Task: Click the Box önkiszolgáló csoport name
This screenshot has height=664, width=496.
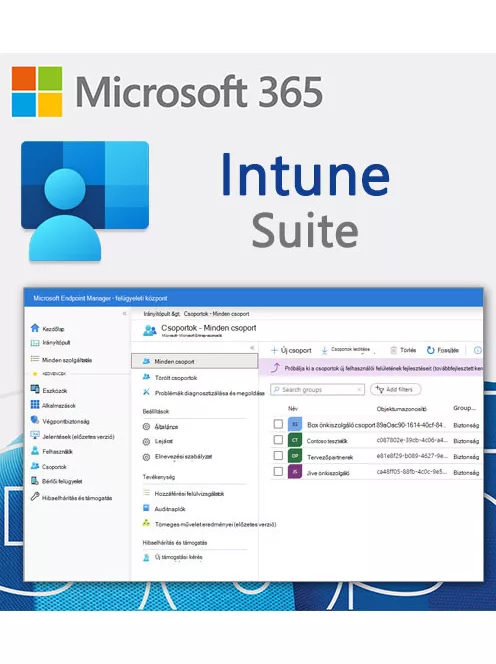Action: click(341, 425)
